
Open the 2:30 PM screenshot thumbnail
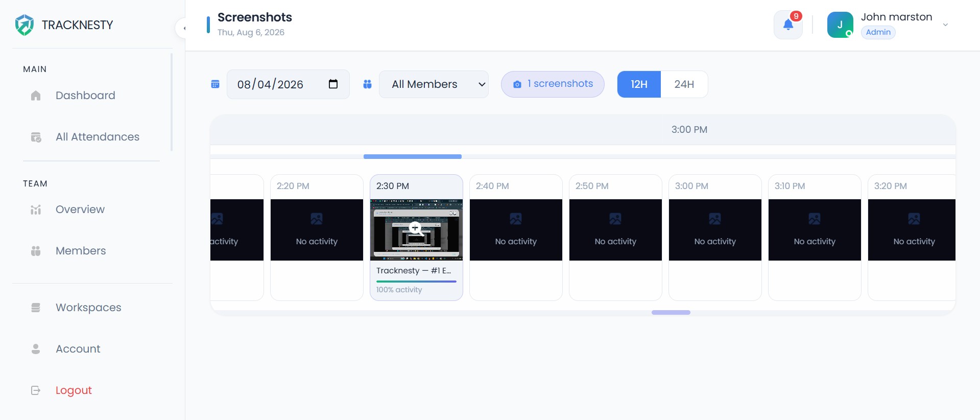pyautogui.click(x=416, y=230)
